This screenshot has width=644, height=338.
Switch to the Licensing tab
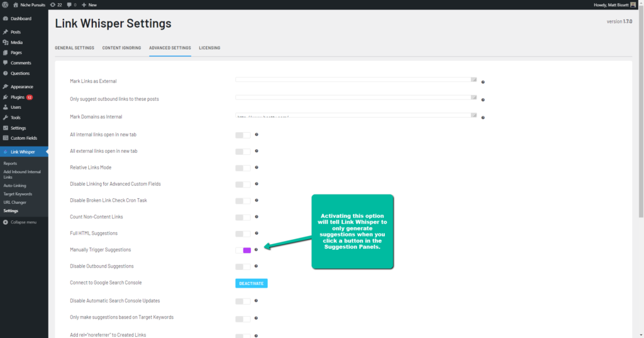(x=209, y=48)
